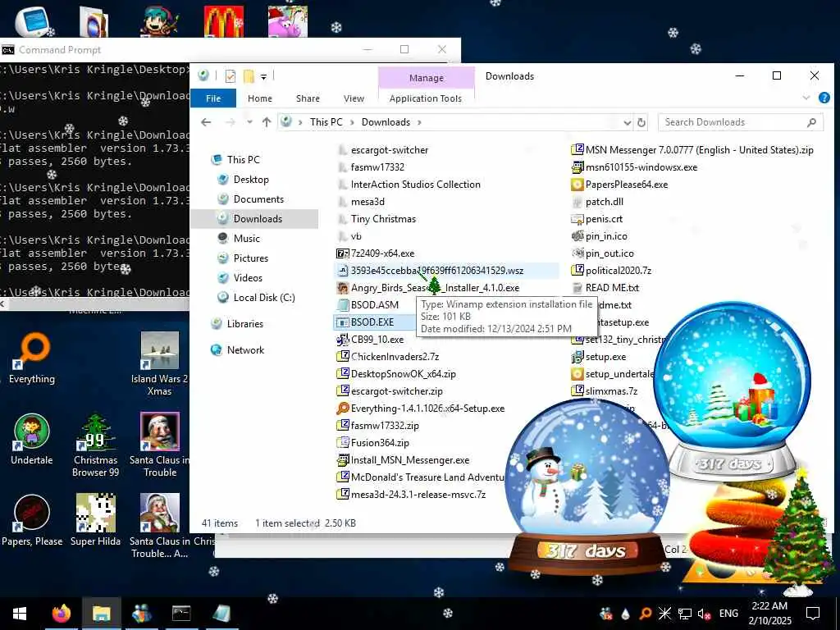Open Quick Access Toolbar customize dropdown
This screenshot has width=840, height=630.
(263, 76)
